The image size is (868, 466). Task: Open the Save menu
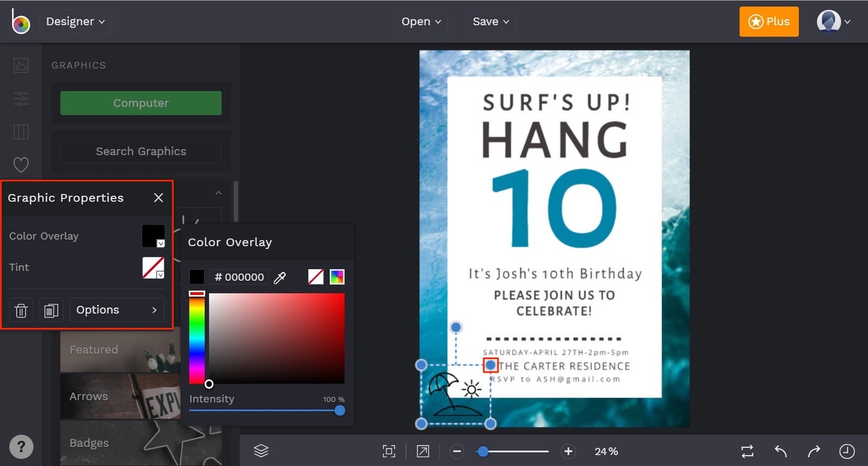point(491,22)
